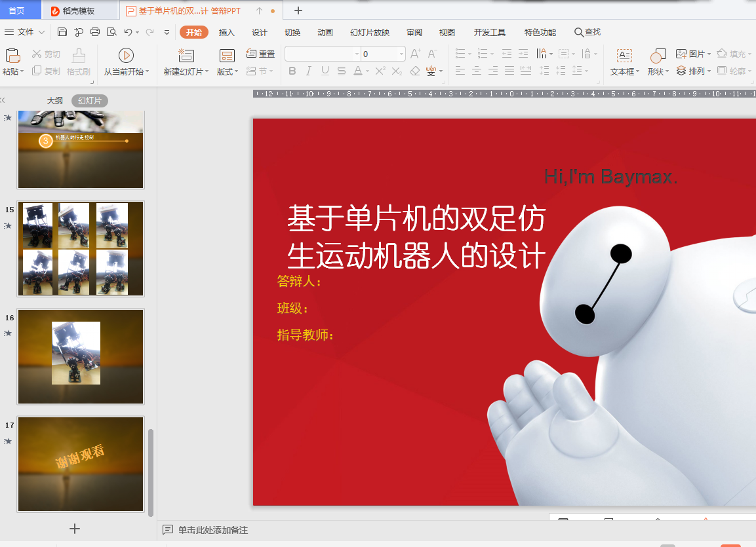
Task: Expand the 从当前开始 dropdown arrow
Action: [x=147, y=72]
